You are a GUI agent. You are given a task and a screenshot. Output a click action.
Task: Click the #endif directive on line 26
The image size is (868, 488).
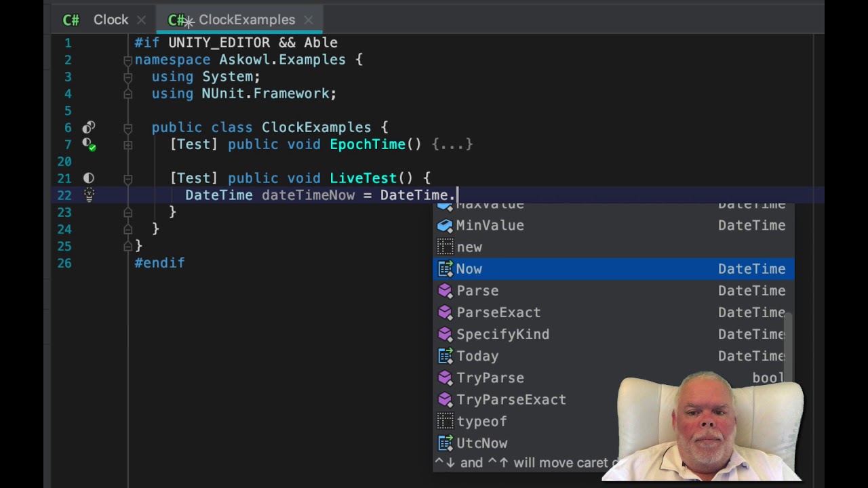click(x=159, y=263)
